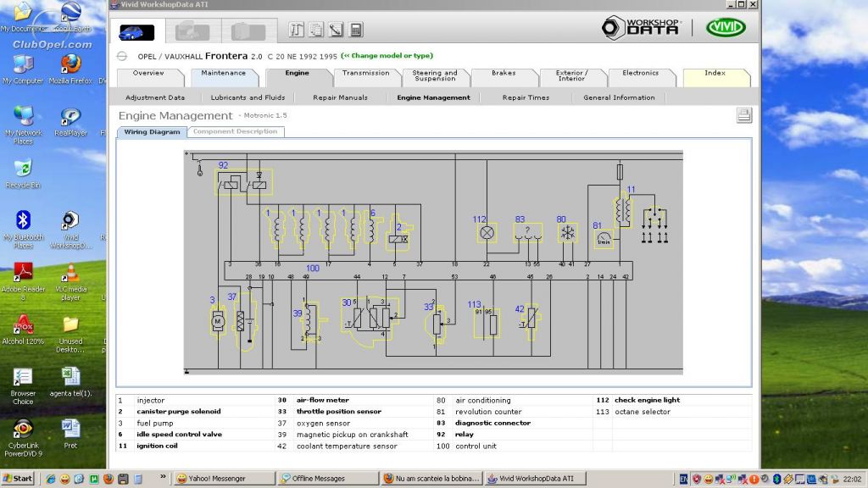The height and width of the screenshot is (488, 868).
Task: Open Lubricants and Fluids submenu
Action: (248, 97)
